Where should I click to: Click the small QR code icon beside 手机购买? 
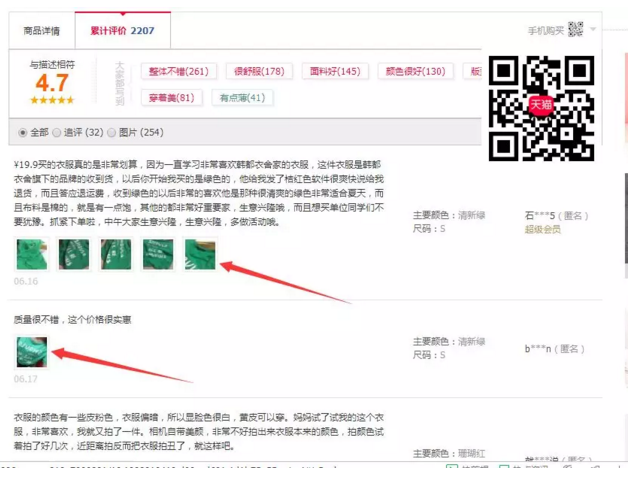tap(576, 29)
